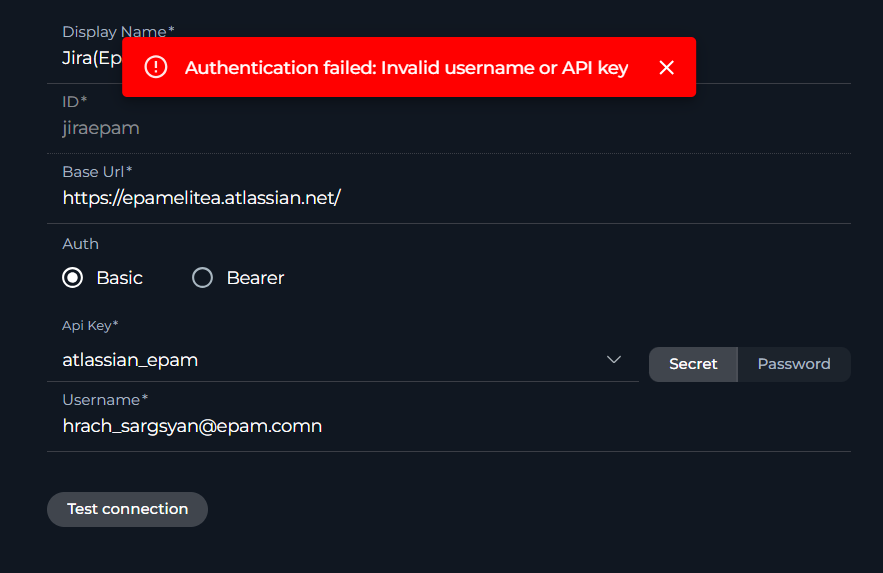
Task: Select the Bearer auth radio button
Action: (x=203, y=278)
